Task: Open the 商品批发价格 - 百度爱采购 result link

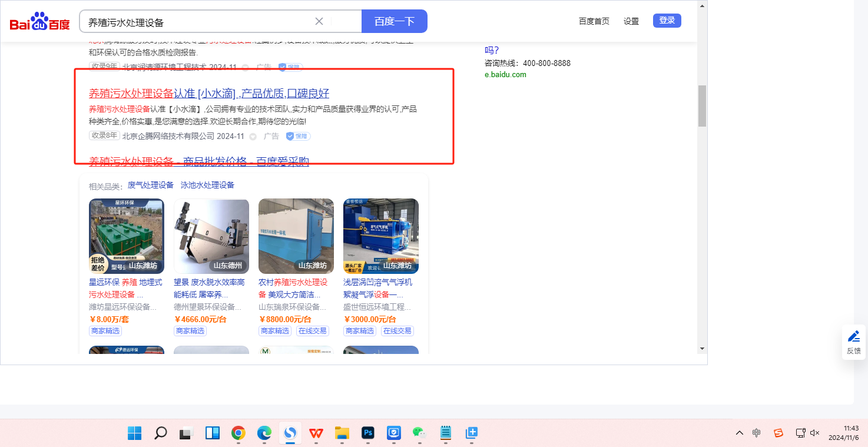Action: (199, 162)
